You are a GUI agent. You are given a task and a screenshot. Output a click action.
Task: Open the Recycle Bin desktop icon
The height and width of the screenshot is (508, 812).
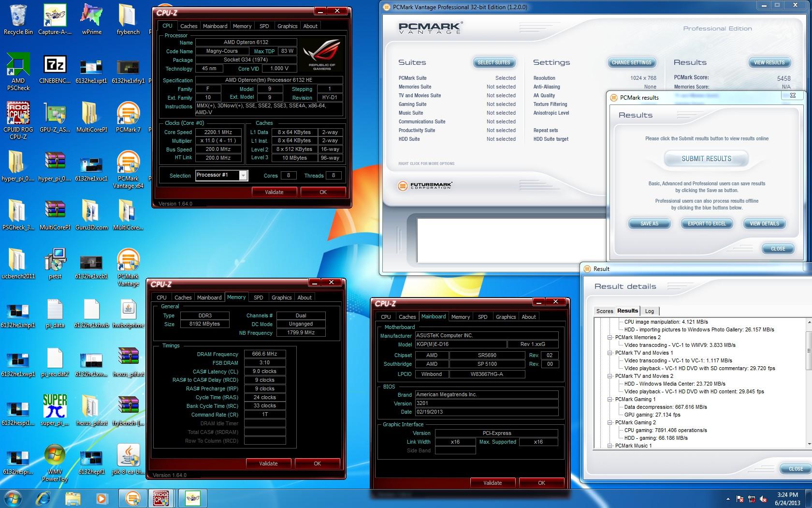click(x=18, y=19)
